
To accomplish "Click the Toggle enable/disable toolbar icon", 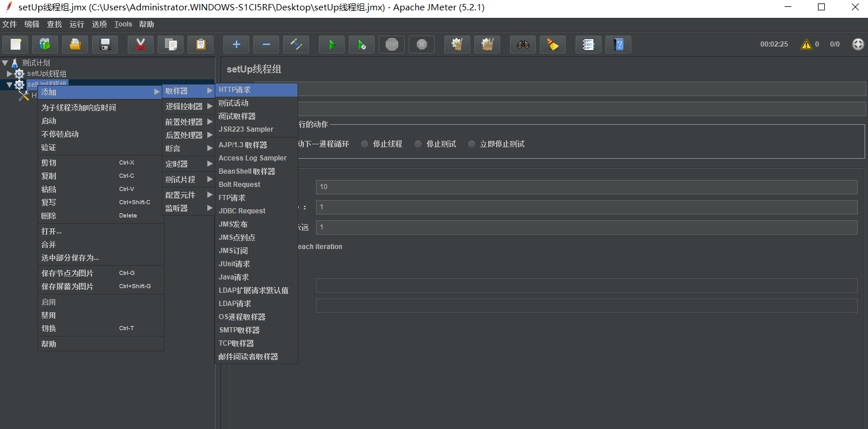I will click(x=296, y=44).
